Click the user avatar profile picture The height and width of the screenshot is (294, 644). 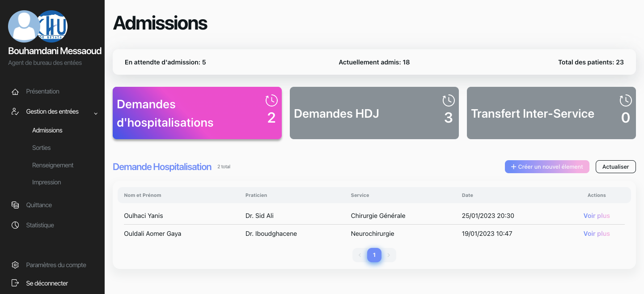[x=22, y=26]
